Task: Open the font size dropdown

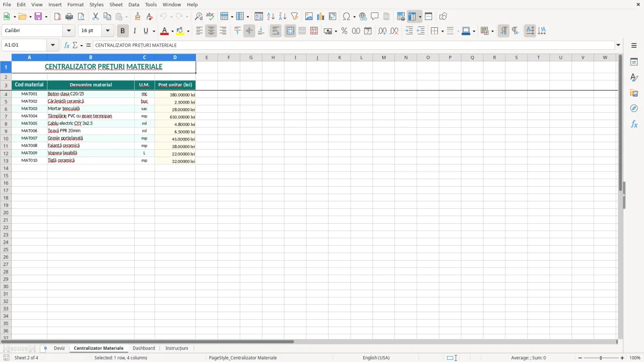Action: [x=107, y=31]
